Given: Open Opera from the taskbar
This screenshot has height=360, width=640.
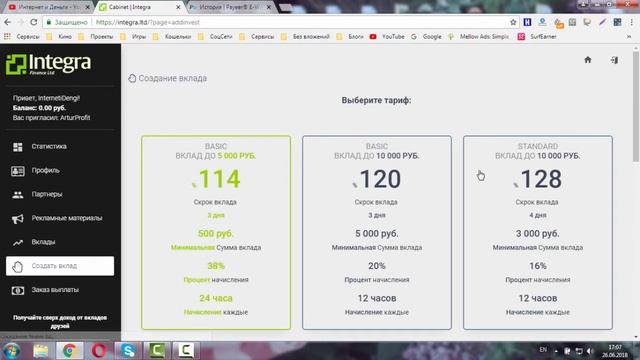Looking at the screenshot, I should click(x=99, y=351).
